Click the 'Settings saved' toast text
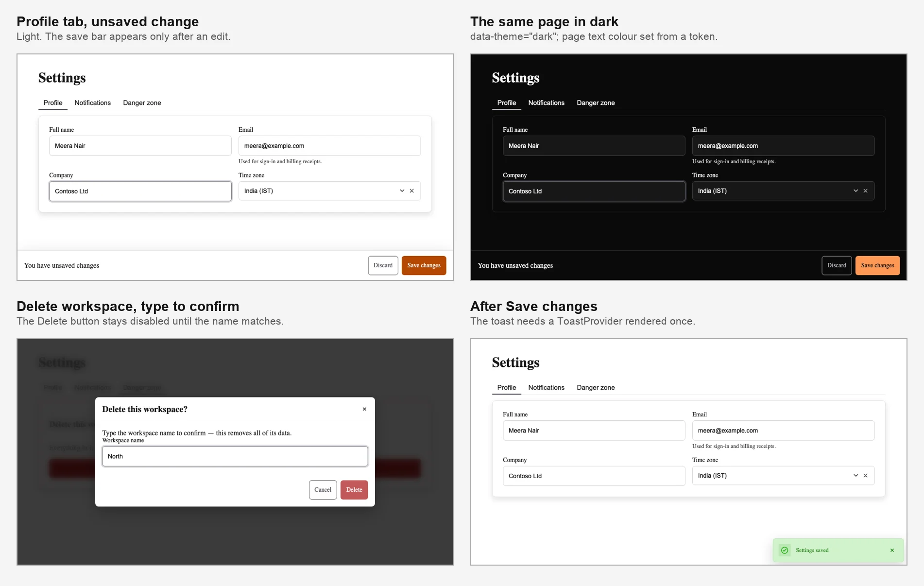This screenshot has width=924, height=586. pyautogui.click(x=812, y=551)
